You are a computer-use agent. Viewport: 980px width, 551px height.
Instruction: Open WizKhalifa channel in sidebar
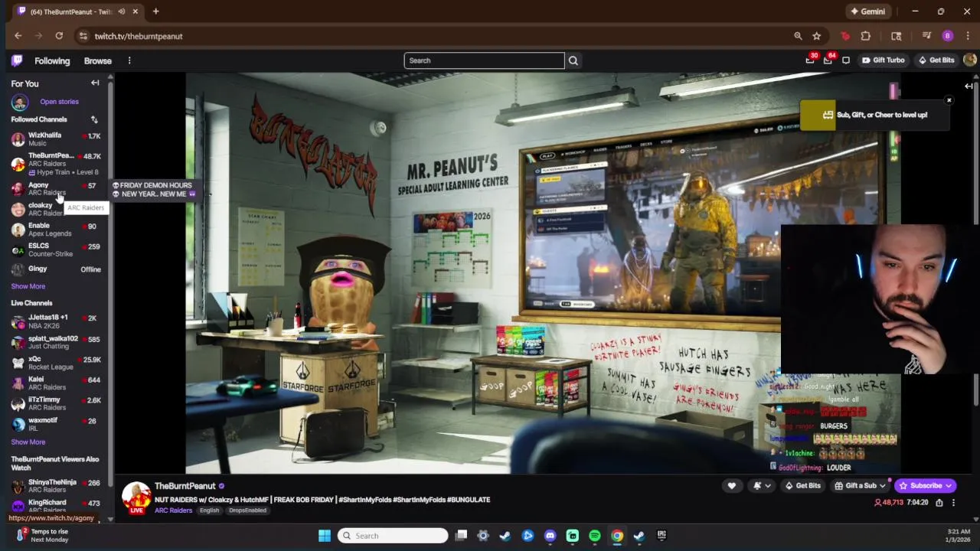coord(56,139)
